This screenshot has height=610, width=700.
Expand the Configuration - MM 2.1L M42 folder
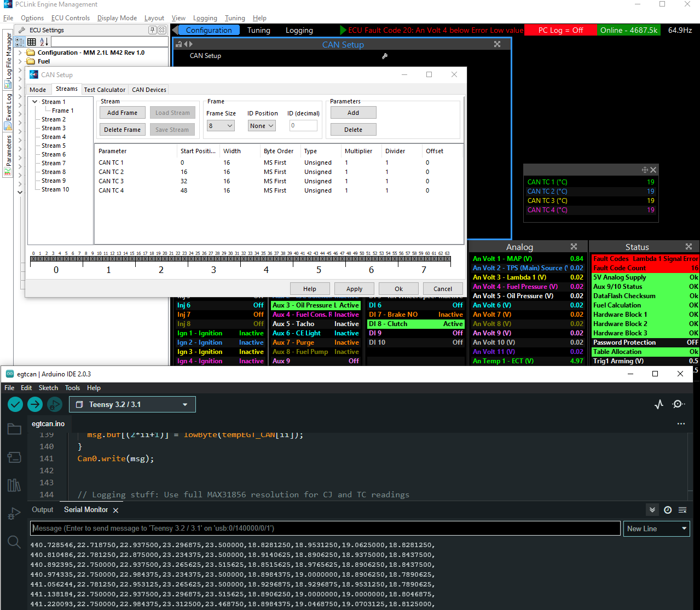pos(20,53)
